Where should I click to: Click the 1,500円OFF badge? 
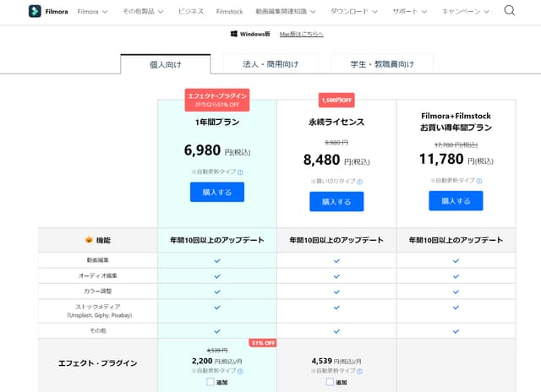point(336,100)
